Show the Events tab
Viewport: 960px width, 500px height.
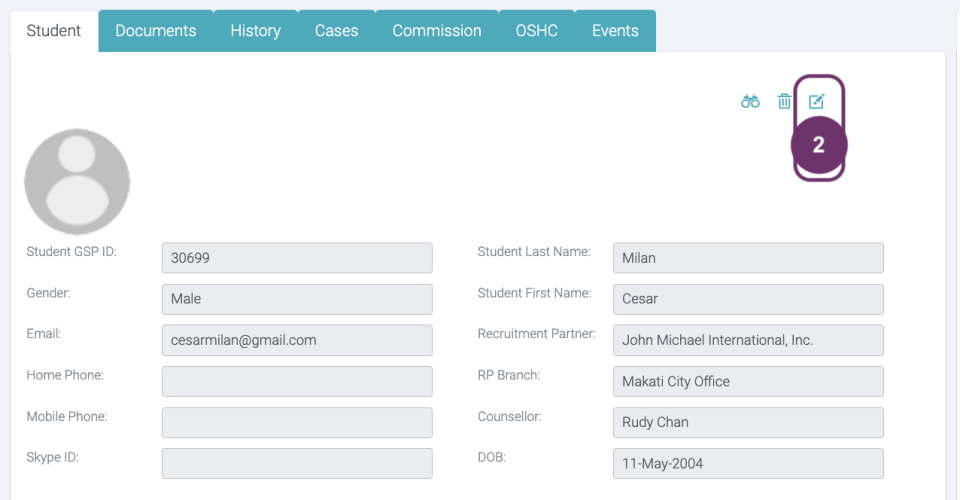(615, 31)
